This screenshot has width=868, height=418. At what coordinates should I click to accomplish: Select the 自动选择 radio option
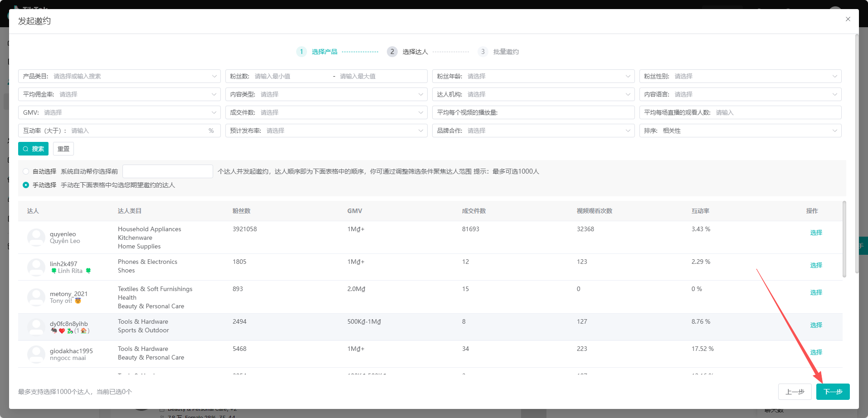tap(26, 171)
